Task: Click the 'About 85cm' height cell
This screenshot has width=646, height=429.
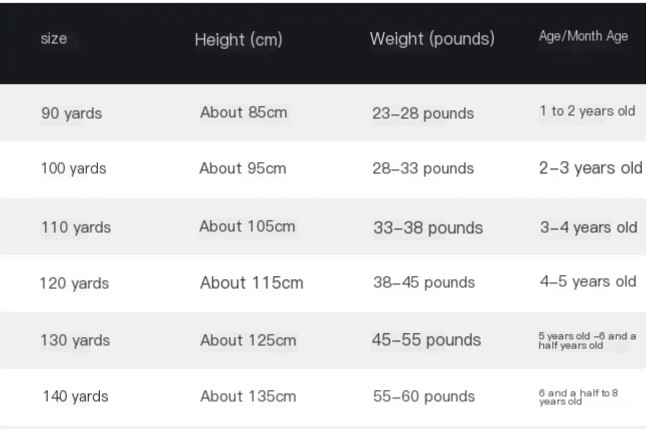Action: point(243,112)
